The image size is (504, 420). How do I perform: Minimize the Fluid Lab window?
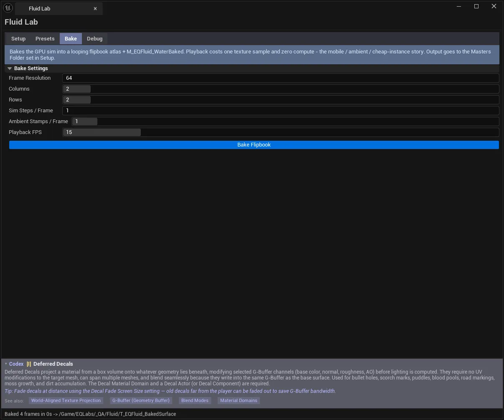click(459, 6)
